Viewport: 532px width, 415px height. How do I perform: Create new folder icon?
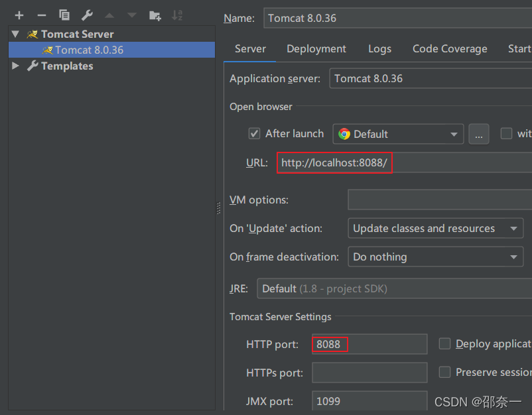155,15
